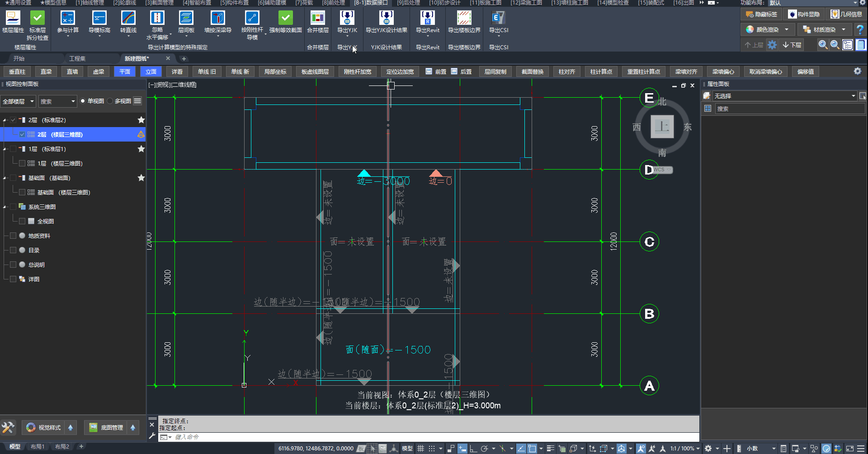Screen dimensions: 868x454
Task: Open the 全部楼层 floor filter dropdown
Action: [19, 101]
